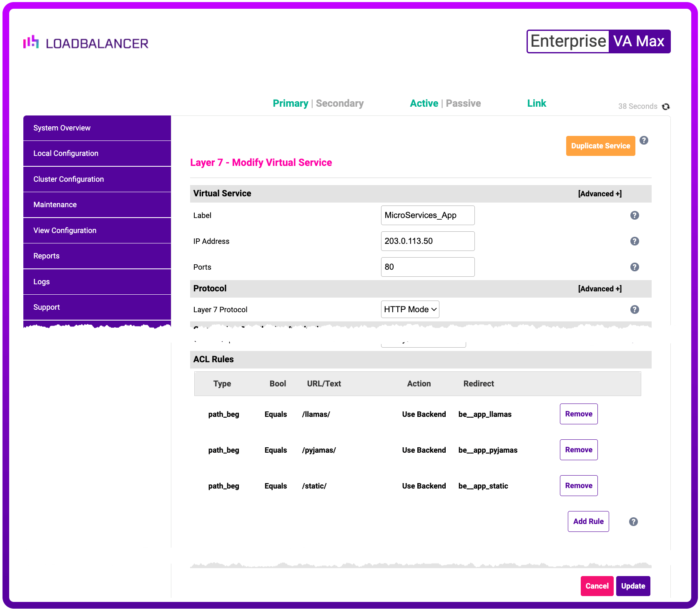Click the Duplicate Service button
The height and width of the screenshot is (609, 700).
click(600, 146)
